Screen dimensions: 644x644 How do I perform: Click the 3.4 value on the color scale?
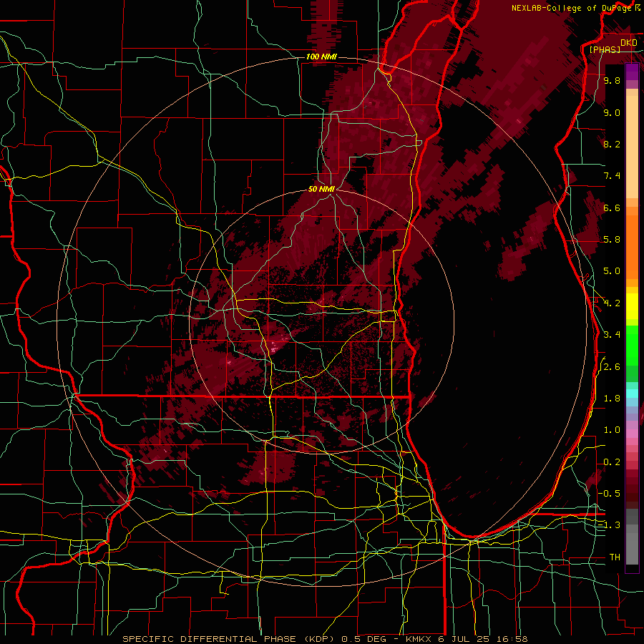pos(612,335)
